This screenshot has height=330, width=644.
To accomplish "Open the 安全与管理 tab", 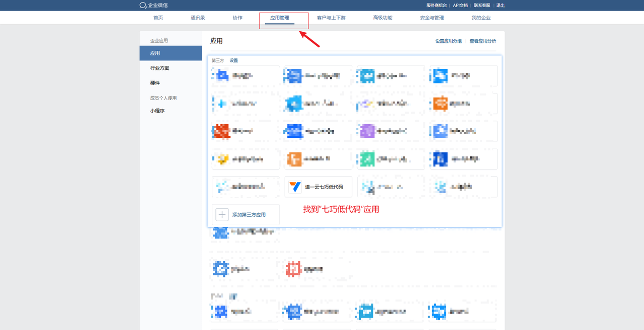I will tap(432, 18).
